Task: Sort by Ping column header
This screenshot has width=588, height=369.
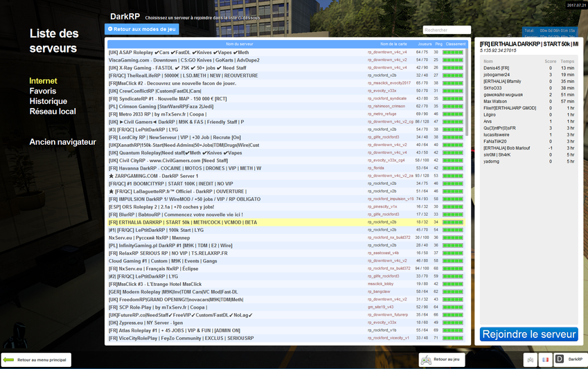Action: click(x=439, y=44)
